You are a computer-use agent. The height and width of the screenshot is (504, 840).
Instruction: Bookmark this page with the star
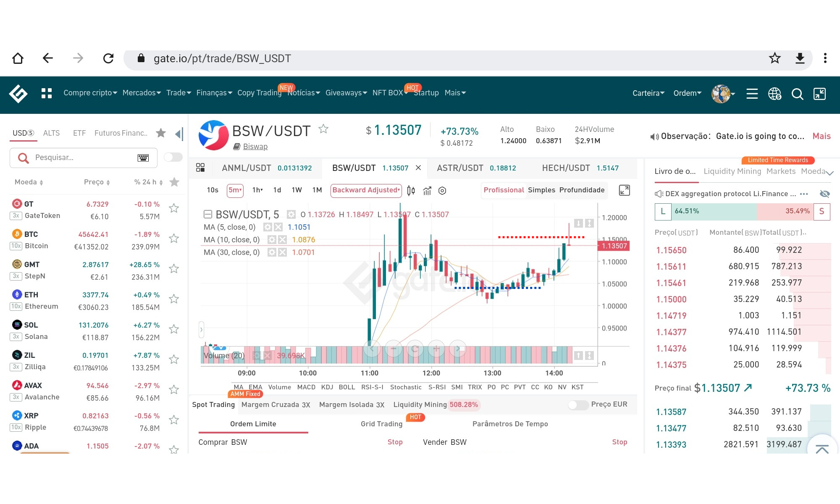coord(775,58)
